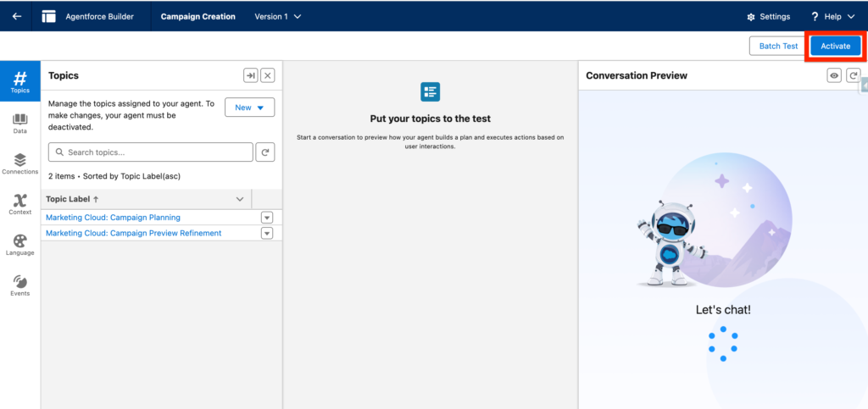Open row actions for Campaign Planning
Screen dimensions: 868x409
(266, 218)
